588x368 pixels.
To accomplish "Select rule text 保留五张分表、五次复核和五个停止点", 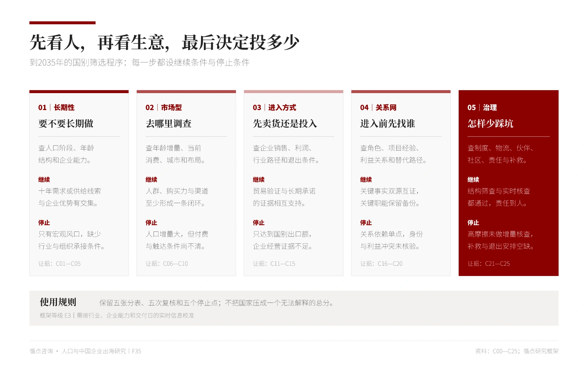I will click(158, 303).
